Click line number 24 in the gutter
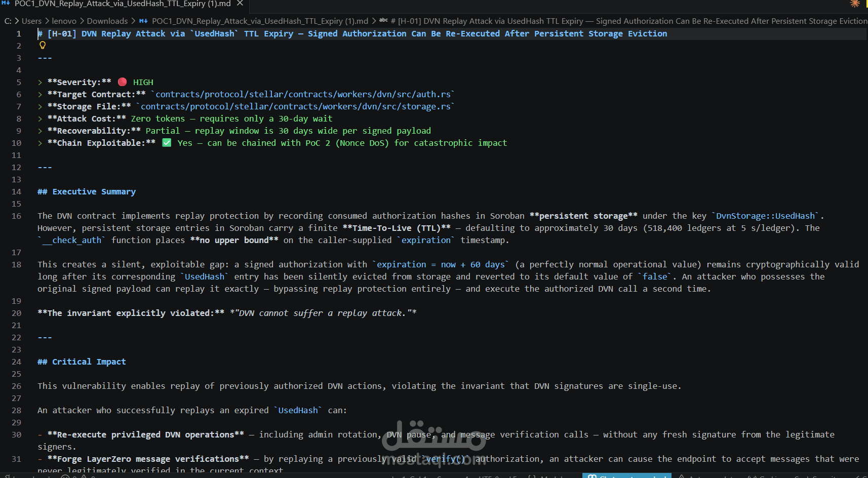This screenshot has width=868, height=478. click(16, 362)
